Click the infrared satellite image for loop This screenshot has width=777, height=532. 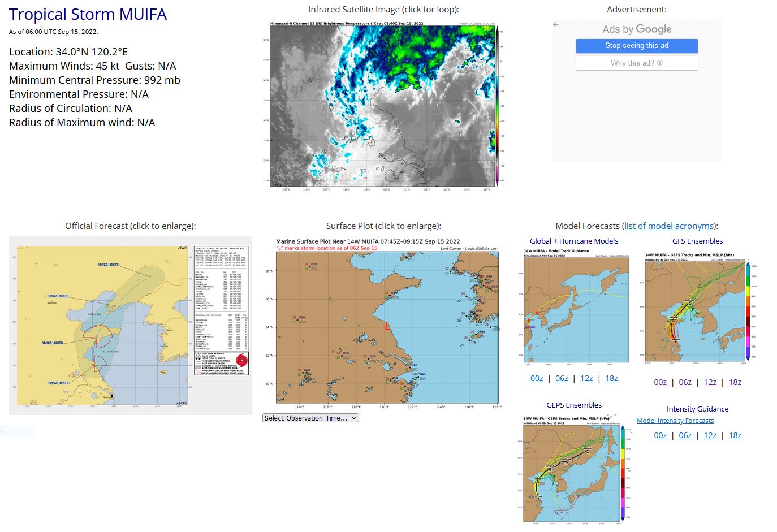click(x=382, y=105)
